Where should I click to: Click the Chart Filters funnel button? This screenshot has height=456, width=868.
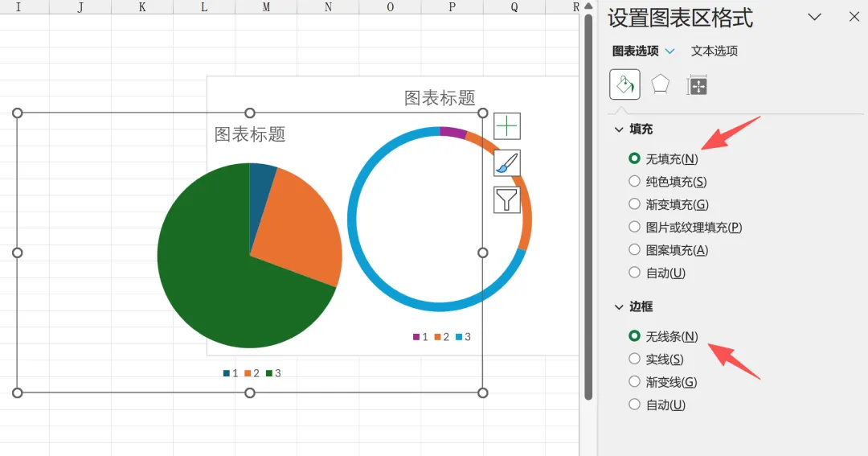tap(506, 199)
